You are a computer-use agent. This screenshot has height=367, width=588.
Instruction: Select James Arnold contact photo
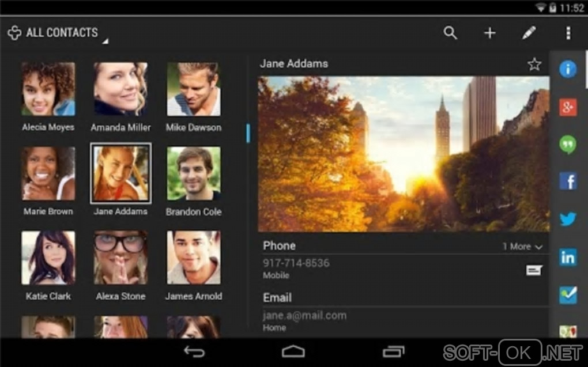(x=194, y=258)
